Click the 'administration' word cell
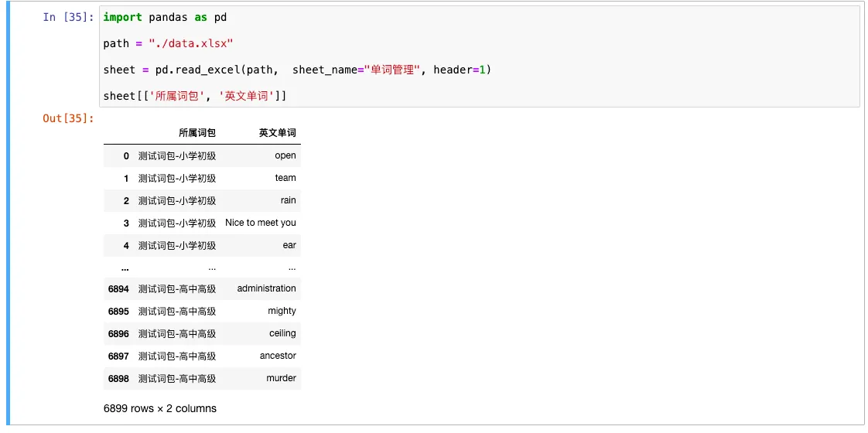The width and height of the screenshot is (868, 433). pyautogui.click(x=266, y=288)
